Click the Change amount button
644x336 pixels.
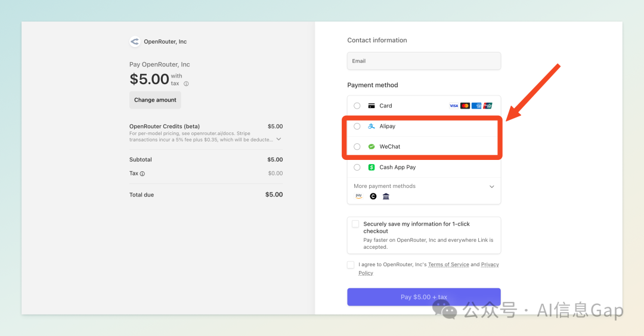click(155, 100)
